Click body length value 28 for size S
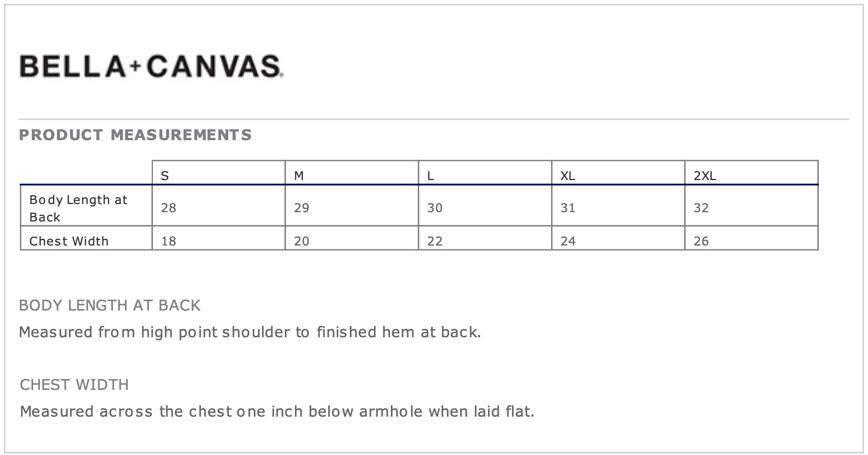 point(169,208)
